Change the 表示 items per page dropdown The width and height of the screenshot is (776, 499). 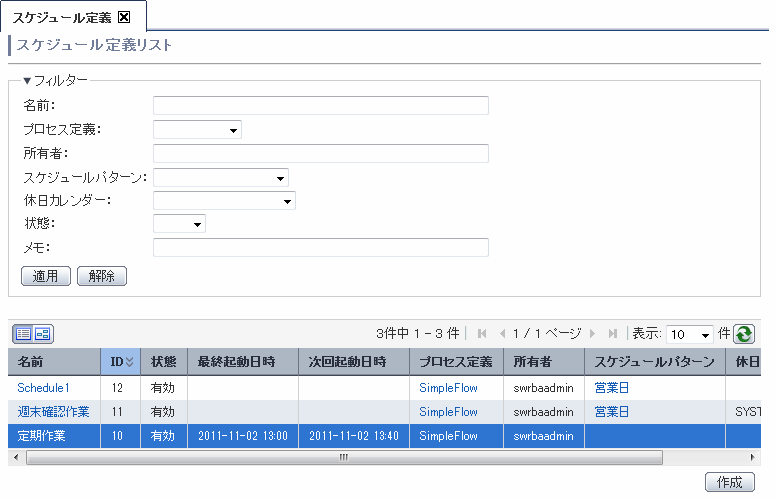click(x=690, y=334)
